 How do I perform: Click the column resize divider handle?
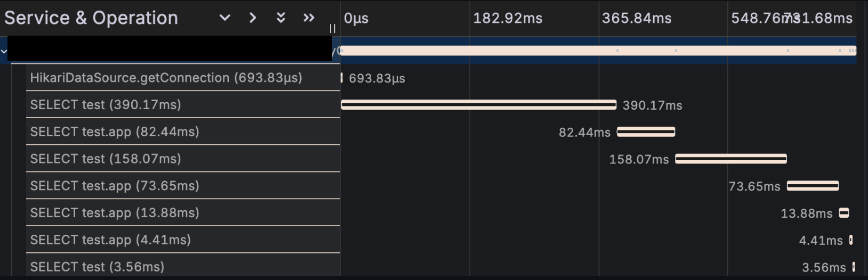(332, 29)
